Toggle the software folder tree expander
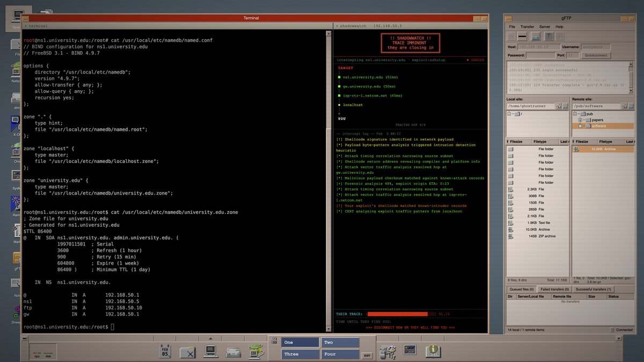This screenshot has width=644, height=362. tap(580, 126)
